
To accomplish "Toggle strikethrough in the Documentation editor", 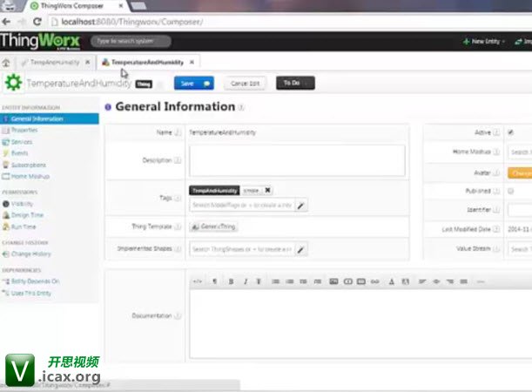I will click(x=259, y=281).
